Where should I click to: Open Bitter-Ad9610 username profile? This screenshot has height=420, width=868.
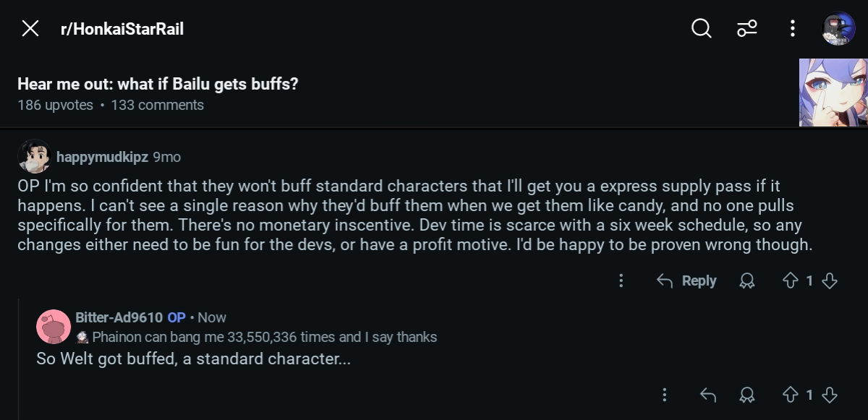(119, 317)
